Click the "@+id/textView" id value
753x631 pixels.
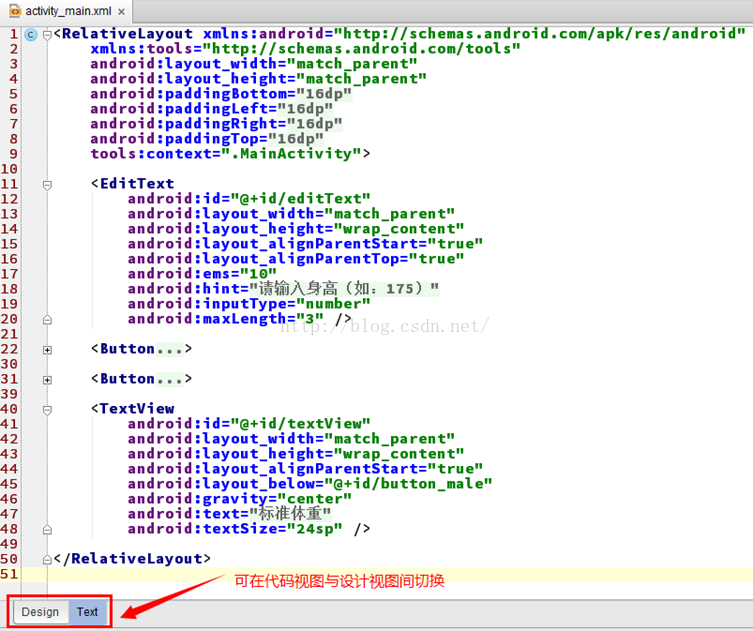click(301, 424)
